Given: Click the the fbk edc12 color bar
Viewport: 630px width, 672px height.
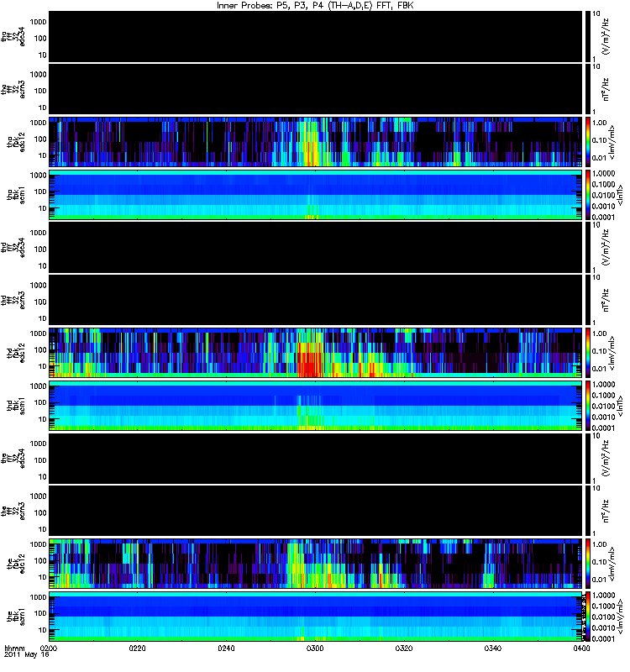Looking at the screenshot, I should 587,563.
